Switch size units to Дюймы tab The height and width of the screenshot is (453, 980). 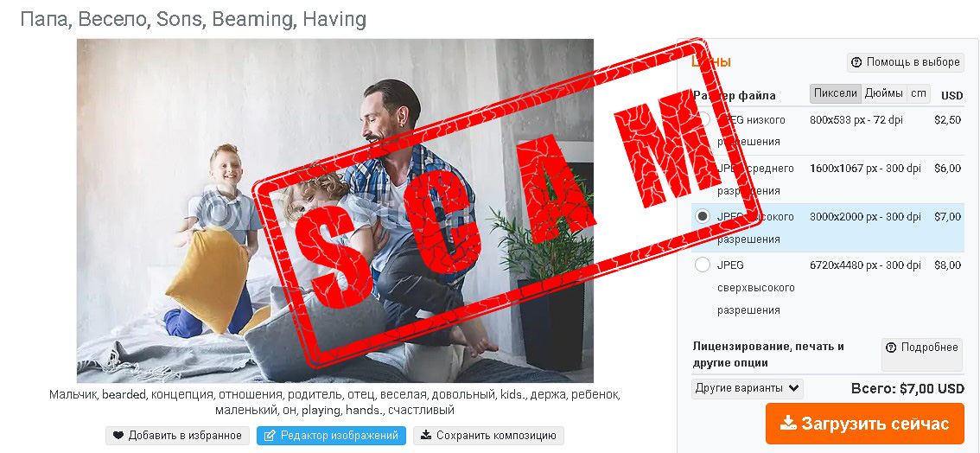click(884, 93)
